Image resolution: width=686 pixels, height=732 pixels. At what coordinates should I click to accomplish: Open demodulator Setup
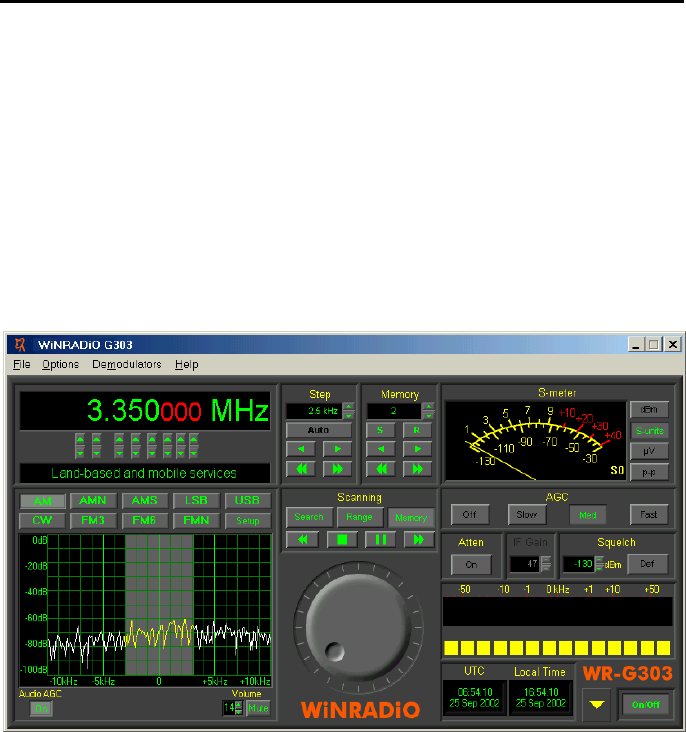click(248, 521)
